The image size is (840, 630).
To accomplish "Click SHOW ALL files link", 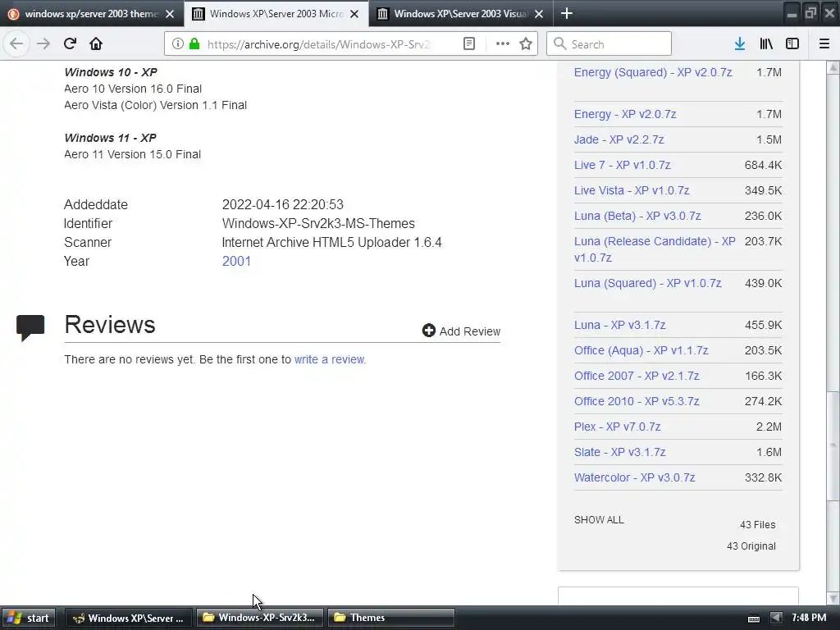I will pos(599,519).
